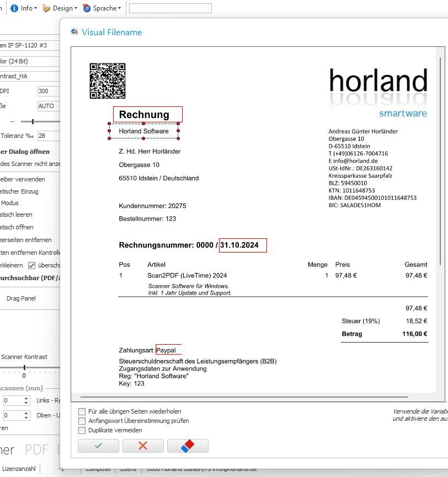Click the Sprache globe icon
This screenshot has width=448, height=477.
[87, 8]
